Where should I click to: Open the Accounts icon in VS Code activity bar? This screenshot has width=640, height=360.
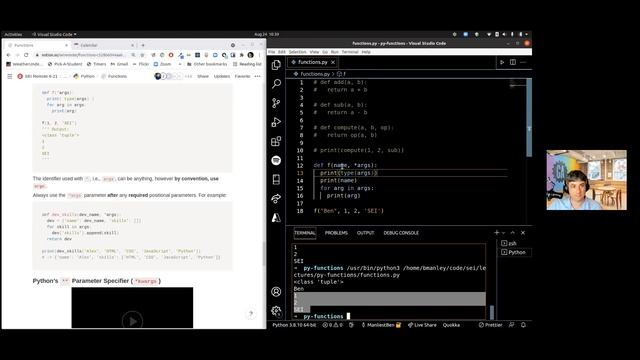pos(276,292)
